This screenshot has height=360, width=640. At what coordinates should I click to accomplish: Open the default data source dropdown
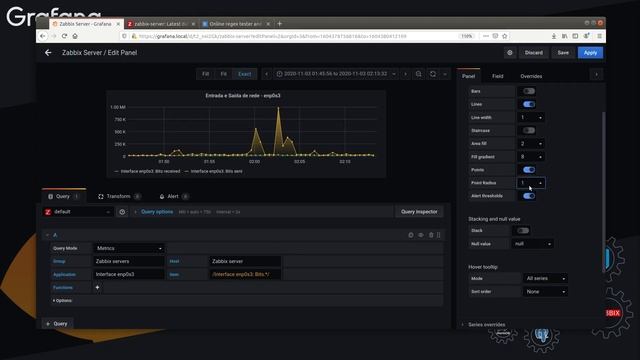78,212
